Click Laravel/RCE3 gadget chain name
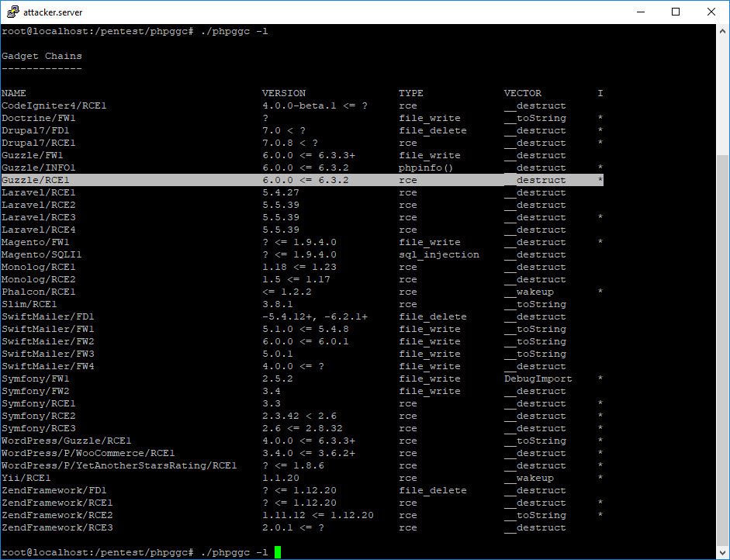 [x=39, y=217]
